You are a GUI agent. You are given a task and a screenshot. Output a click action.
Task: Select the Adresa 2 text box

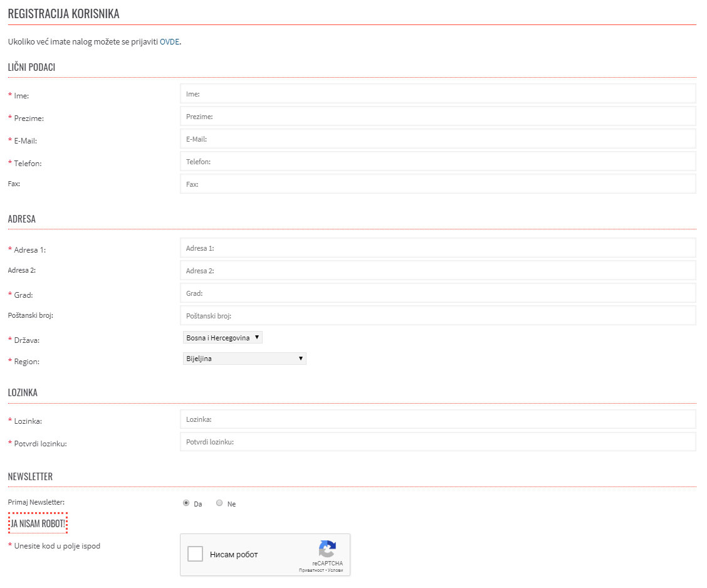click(438, 271)
